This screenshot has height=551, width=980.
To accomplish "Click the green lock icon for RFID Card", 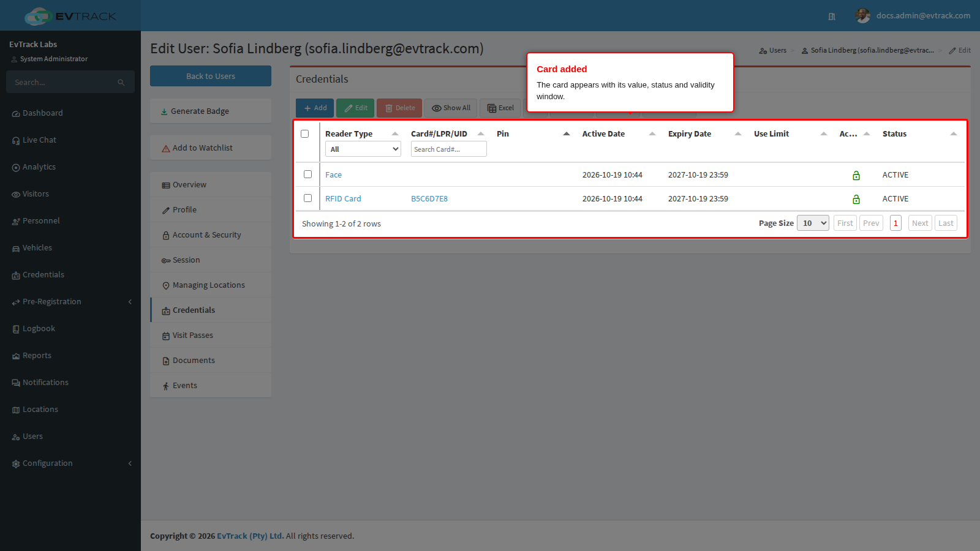I will tap(856, 199).
